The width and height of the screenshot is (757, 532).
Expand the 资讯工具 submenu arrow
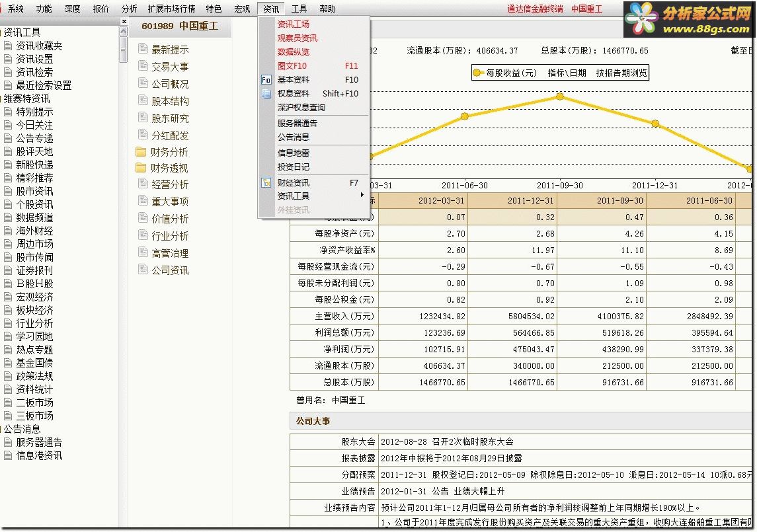[x=362, y=195]
